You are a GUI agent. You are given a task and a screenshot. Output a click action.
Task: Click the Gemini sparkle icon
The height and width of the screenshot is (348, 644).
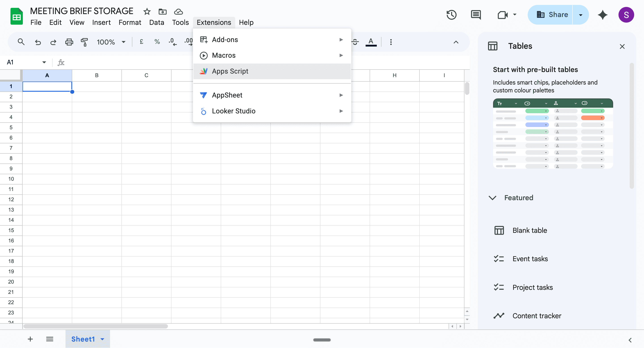[602, 15]
